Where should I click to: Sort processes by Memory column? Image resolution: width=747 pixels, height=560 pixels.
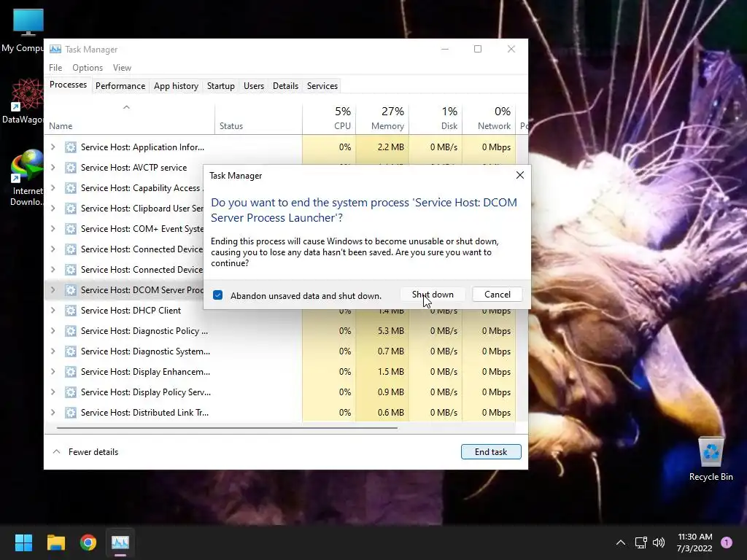pyautogui.click(x=382, y=118)
